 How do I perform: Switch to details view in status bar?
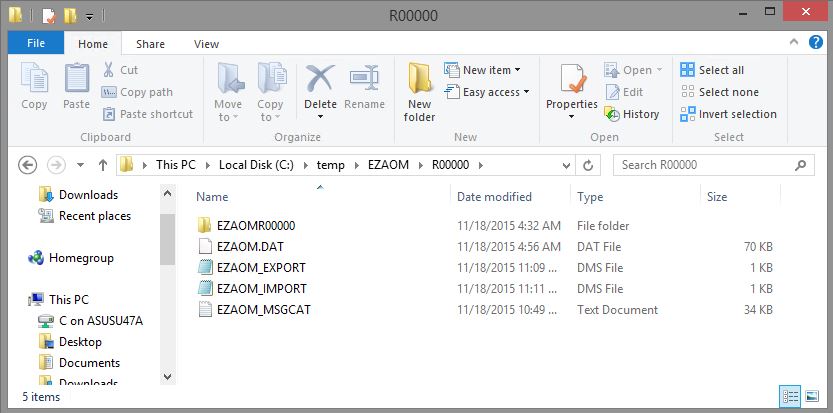tap(792, 397)
